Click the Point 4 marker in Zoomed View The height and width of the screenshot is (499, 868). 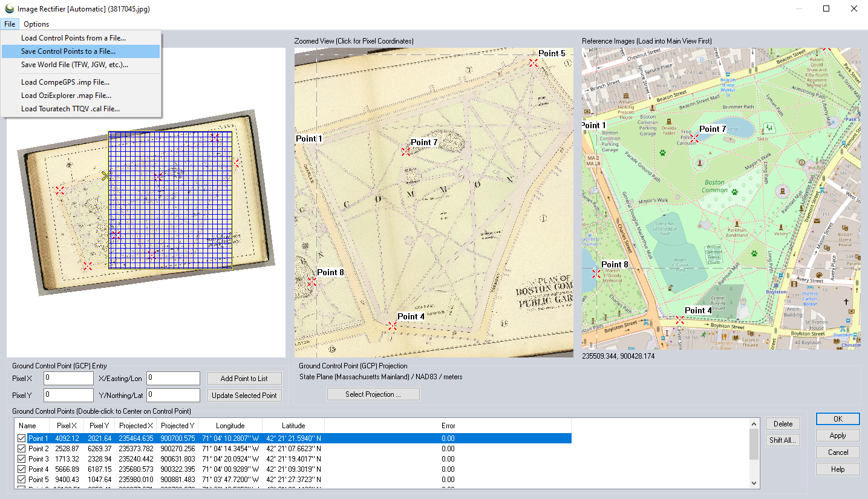(x=393, y=325)
